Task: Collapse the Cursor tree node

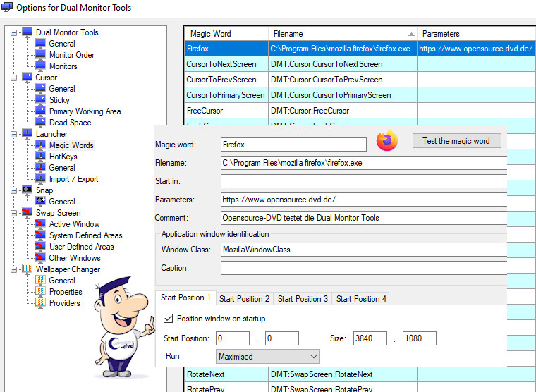Action: [15, 78]
